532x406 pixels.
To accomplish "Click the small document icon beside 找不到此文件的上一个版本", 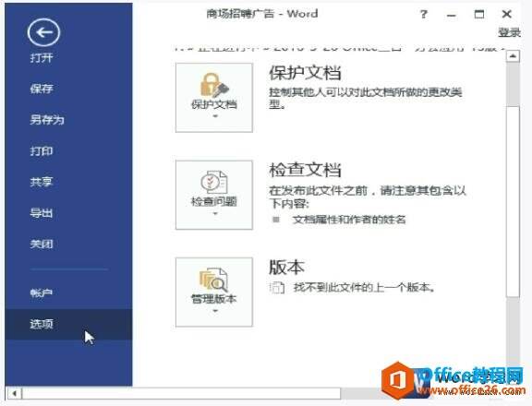I will [x=277, y=288].
